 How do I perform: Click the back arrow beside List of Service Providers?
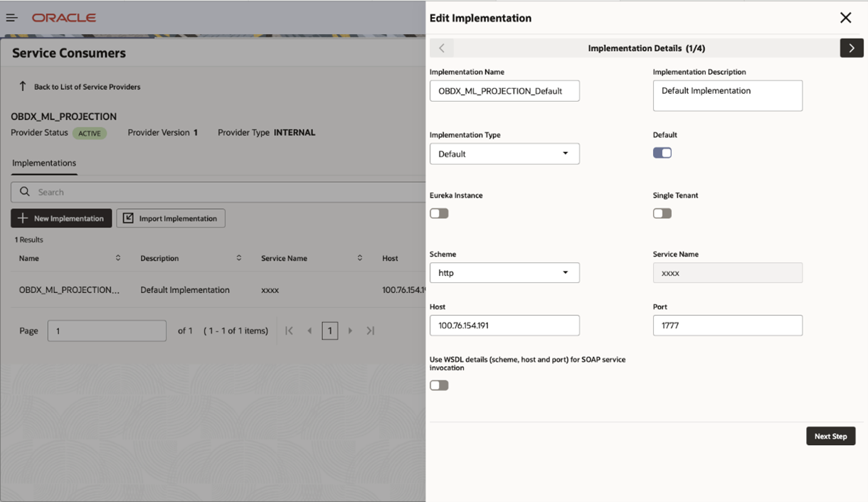point(23,86)
